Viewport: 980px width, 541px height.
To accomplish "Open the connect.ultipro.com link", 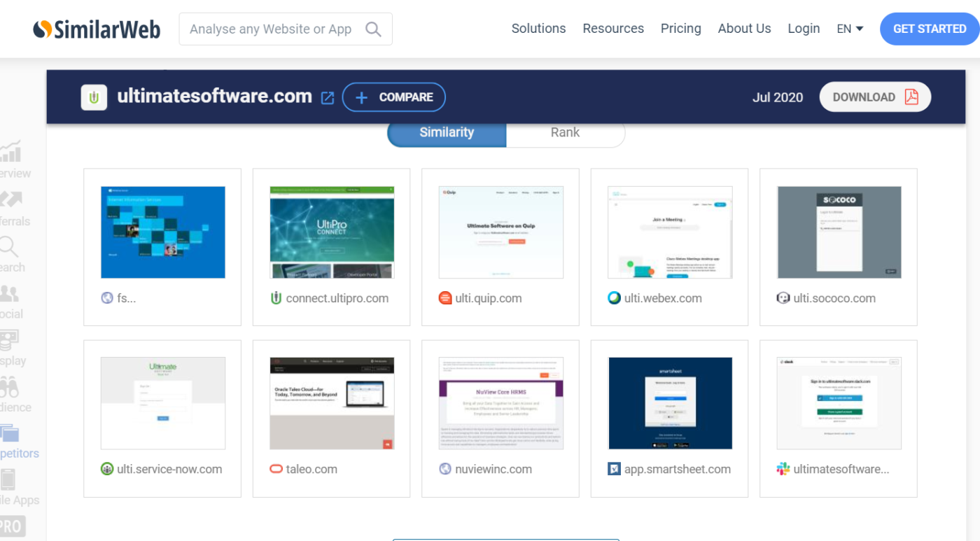I will tap(337, 298).
